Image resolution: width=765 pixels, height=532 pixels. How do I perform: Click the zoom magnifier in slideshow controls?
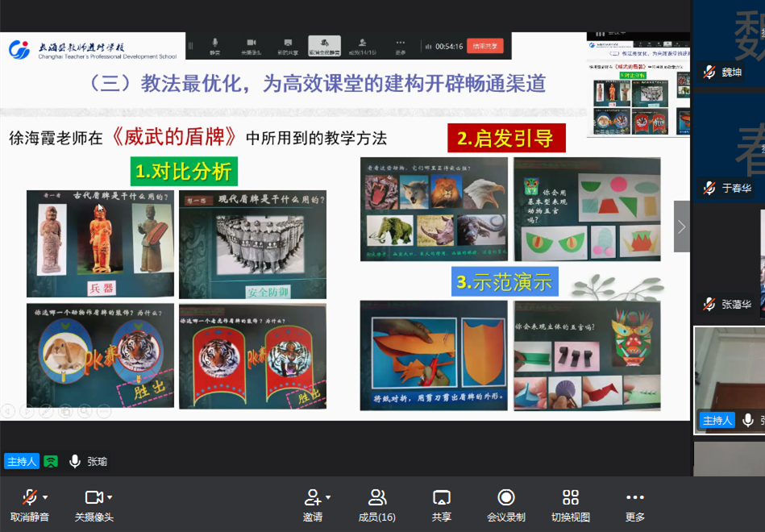(x=85, y=411)
